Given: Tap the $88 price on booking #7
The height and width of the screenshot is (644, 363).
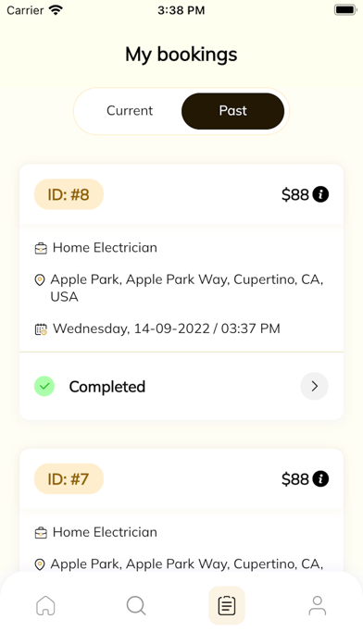Looking at the screenshot, I should click(x=294, y=479).
